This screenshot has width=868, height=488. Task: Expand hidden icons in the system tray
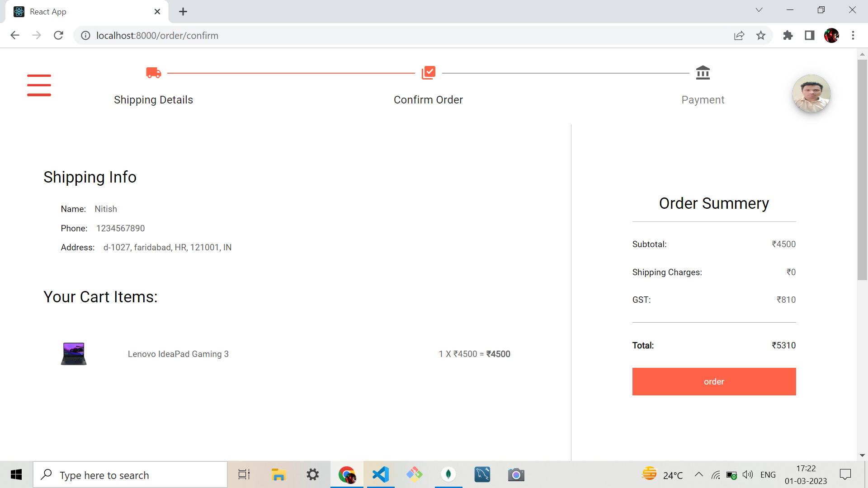[698, 474]
